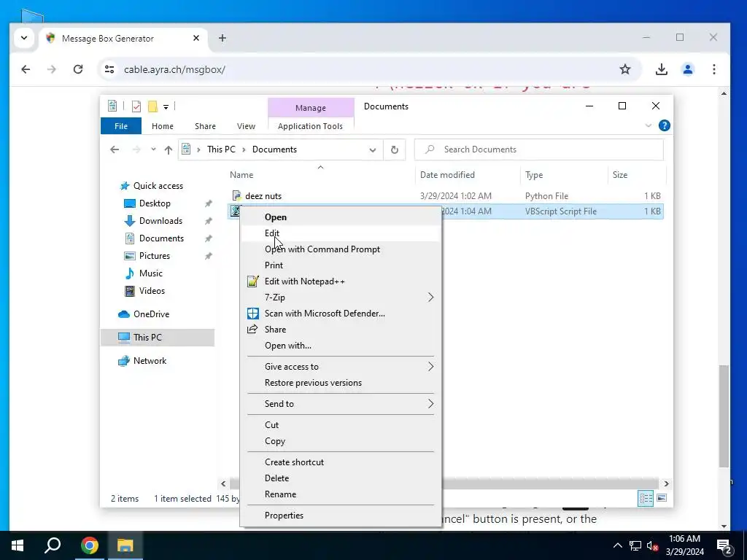Open Videos in navigation pane
This screenshot has width=747, height=560.
pyautogui.click(x=152, y=291)
